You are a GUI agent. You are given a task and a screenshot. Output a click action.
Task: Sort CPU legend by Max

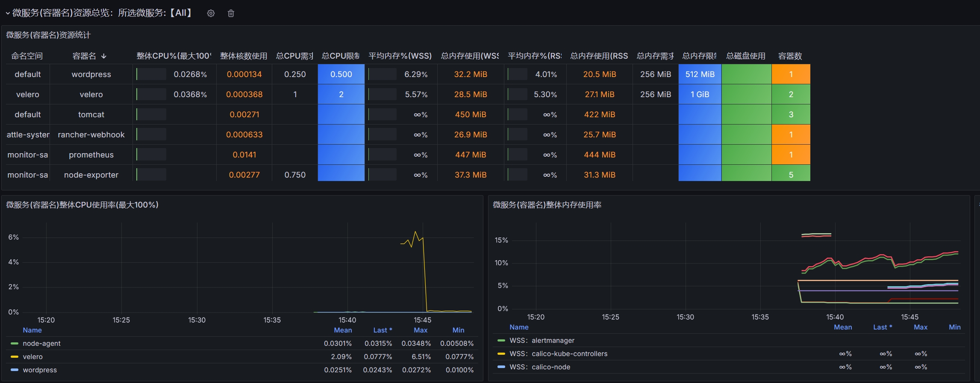421,330
